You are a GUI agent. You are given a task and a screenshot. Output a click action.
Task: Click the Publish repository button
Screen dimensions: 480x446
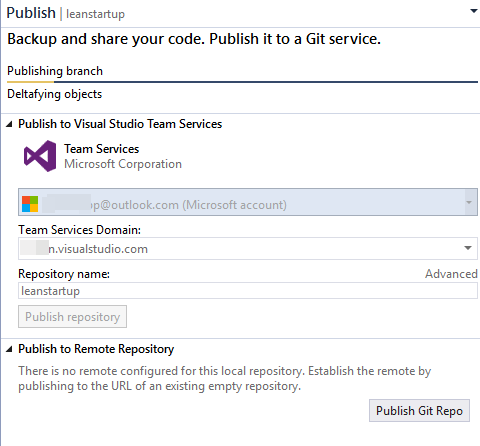click(x=72, y=317)
